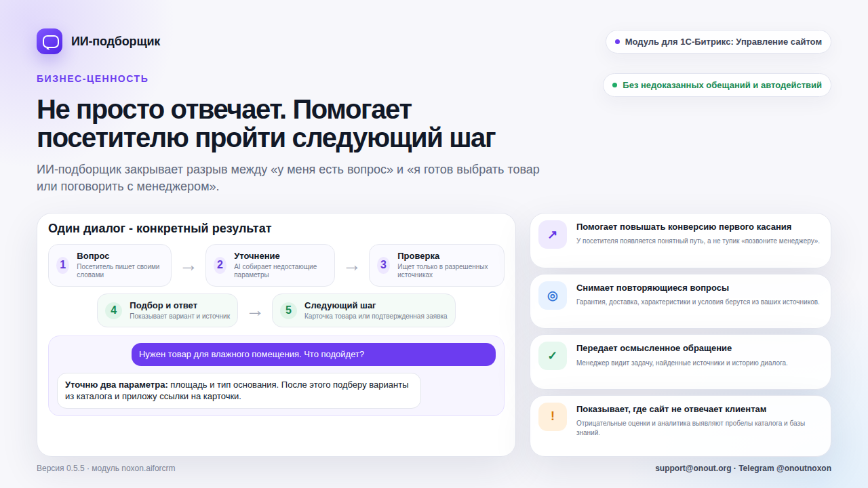The width and height of the screenshot is (868, 488).
Task: Click the text 'Менеджер видит задачу'
Action: pyautogui.click(x=682, y=363)
